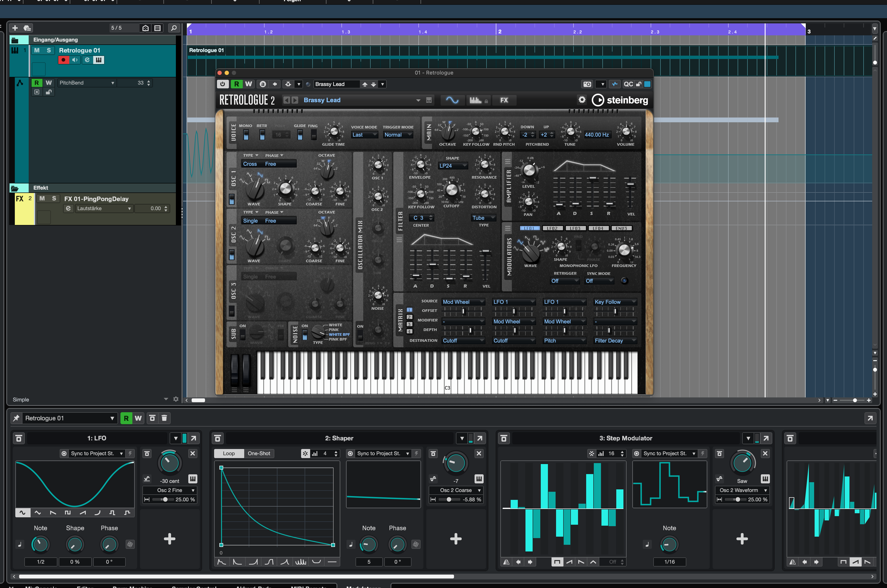Add a new destination to LFO modulator
Image resolution: width=887 pixels, height=588 pixels.
170,539
